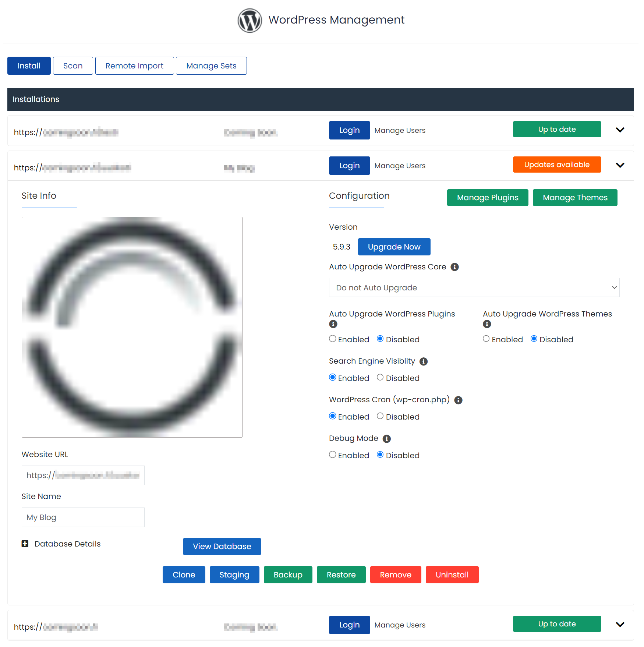Enable Debug Mode radio option

click(x=333, y=455)
